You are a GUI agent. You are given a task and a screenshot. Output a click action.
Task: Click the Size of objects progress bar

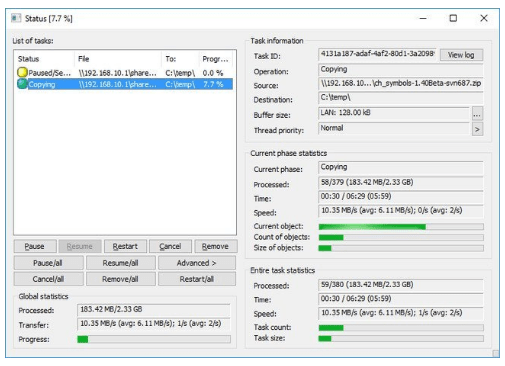401,248
